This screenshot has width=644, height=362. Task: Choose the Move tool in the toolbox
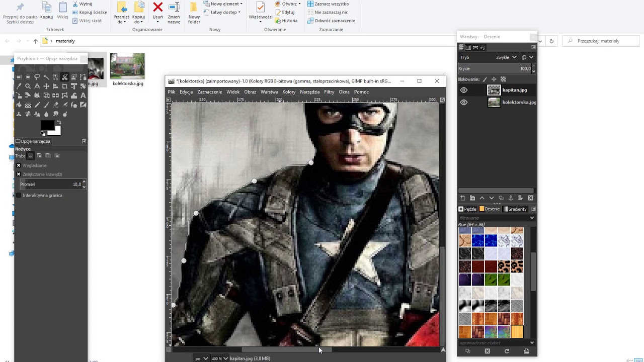pos(46,86)
